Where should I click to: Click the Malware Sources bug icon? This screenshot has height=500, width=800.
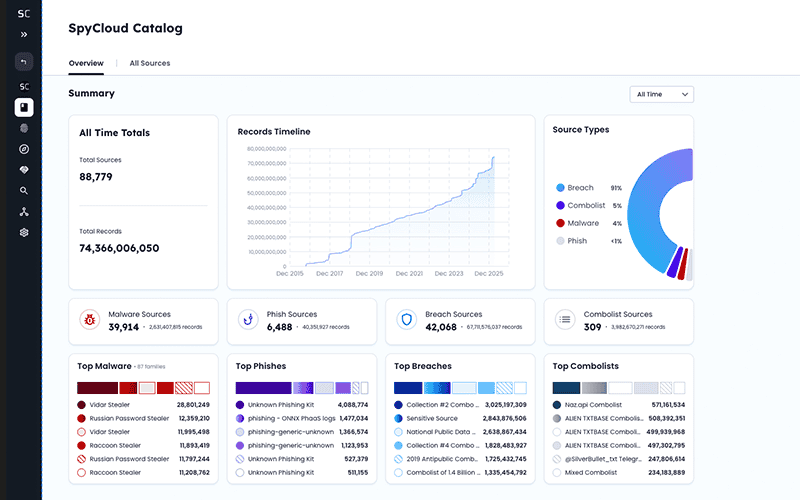pos(89,320)
